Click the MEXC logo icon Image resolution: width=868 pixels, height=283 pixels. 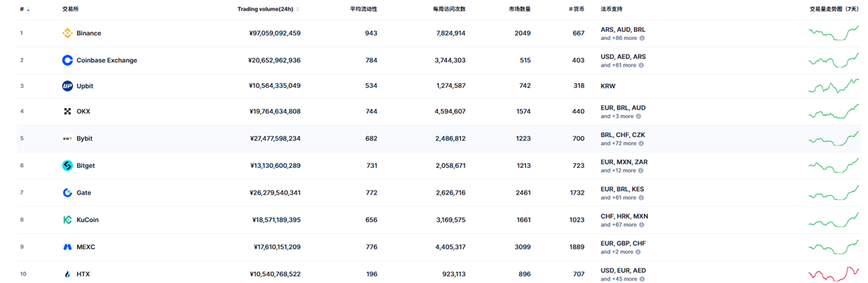67,247
